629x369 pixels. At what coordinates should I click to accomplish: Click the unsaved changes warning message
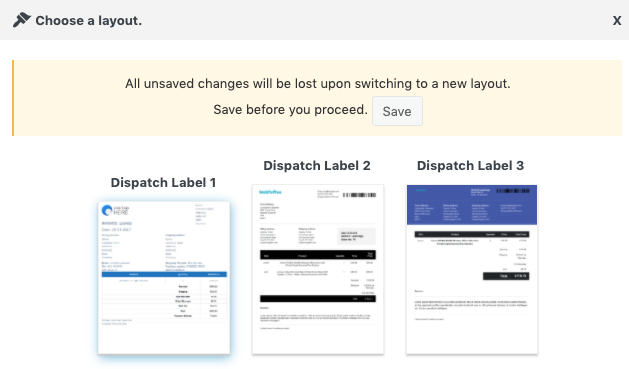click(318, 83)
